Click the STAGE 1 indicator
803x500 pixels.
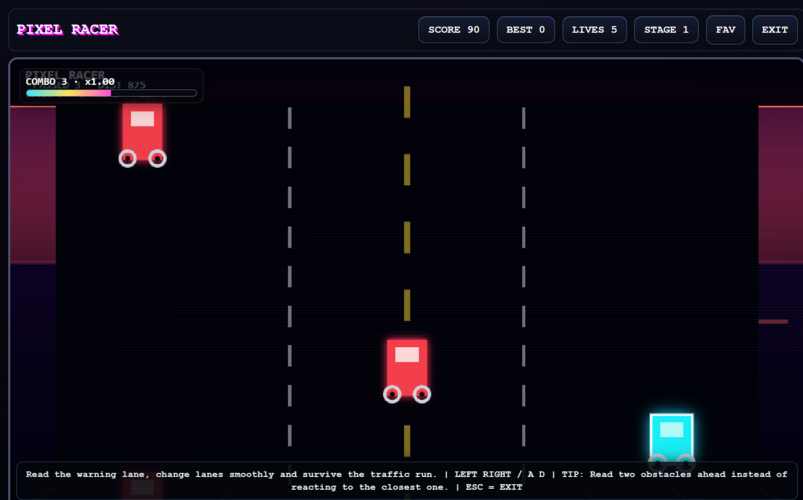click(666, 30)
